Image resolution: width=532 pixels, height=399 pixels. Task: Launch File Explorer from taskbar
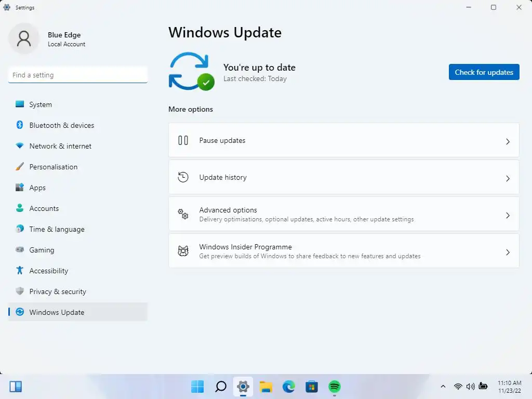point(266,387)
